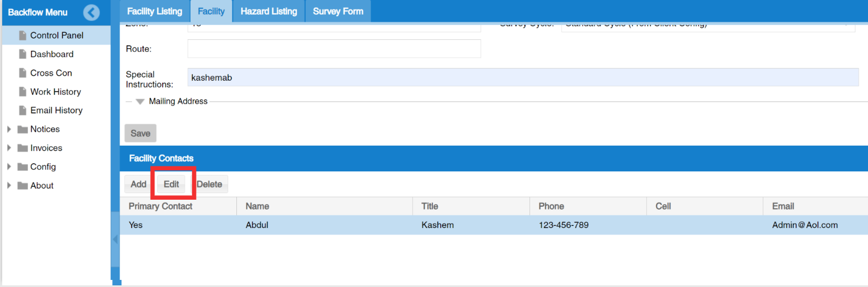
Task: Sort by the Cell column header
Action: 705,206
